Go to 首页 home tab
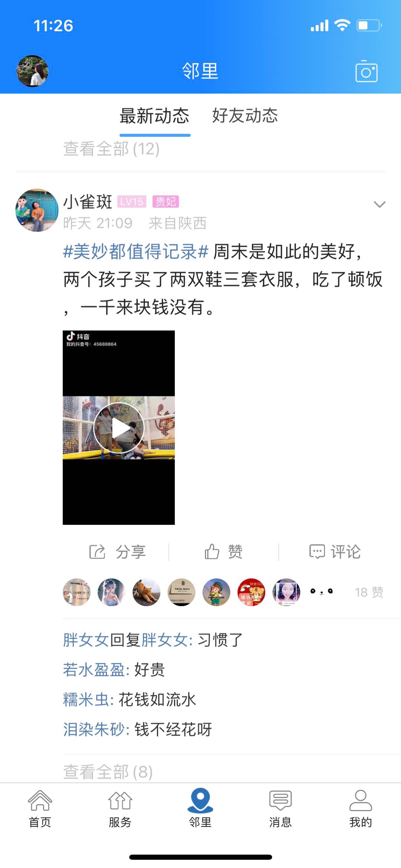The height and width of the screenshot is (868, 401). (x=40, y=809)
